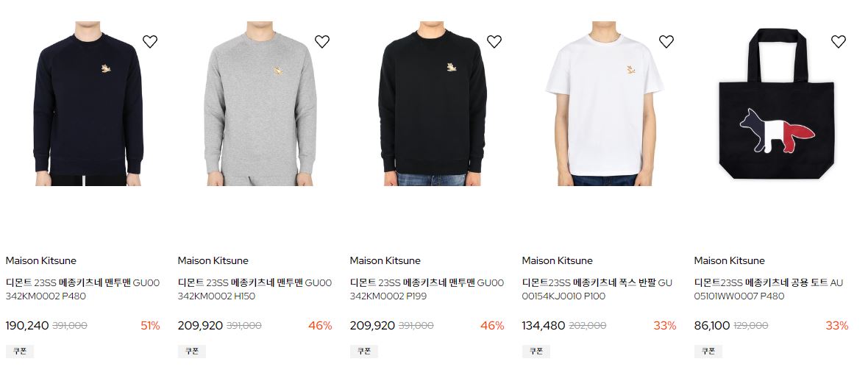This screenshot has width=868, height=381.
Task: Open product title with code P199
Action: [x=427, y=289]
